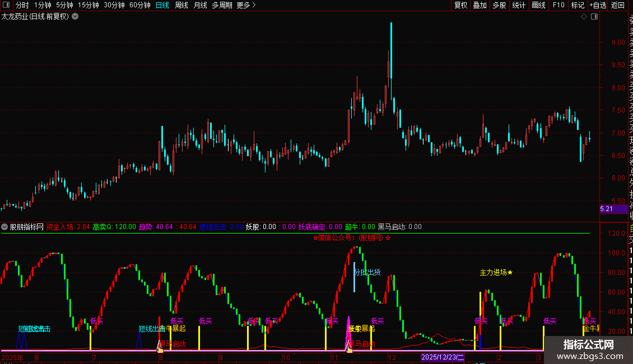
Task: Switch to the 分时 chart
Action: (22, 5)
